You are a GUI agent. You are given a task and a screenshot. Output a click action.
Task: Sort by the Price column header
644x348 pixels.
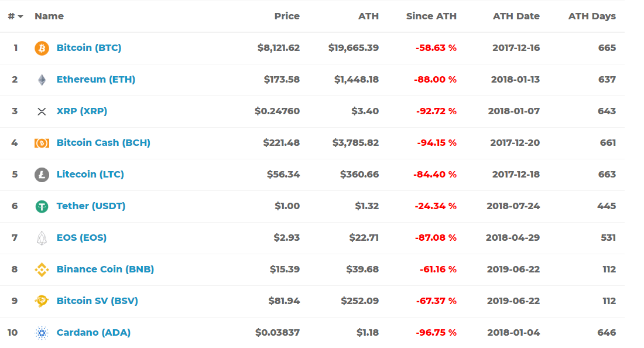pyautogui.click(x=287, y=16)
